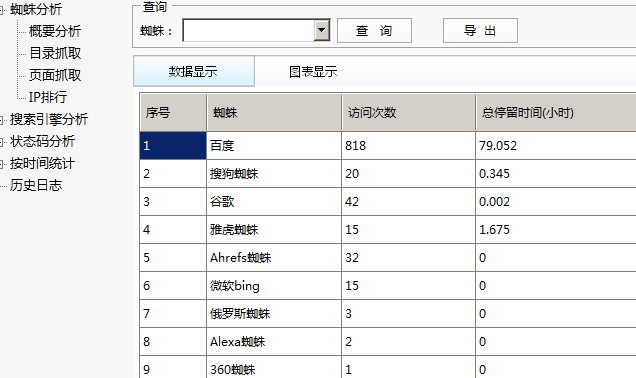
Task: Open IP排行 in the sidebar
Action: point(47,97)
